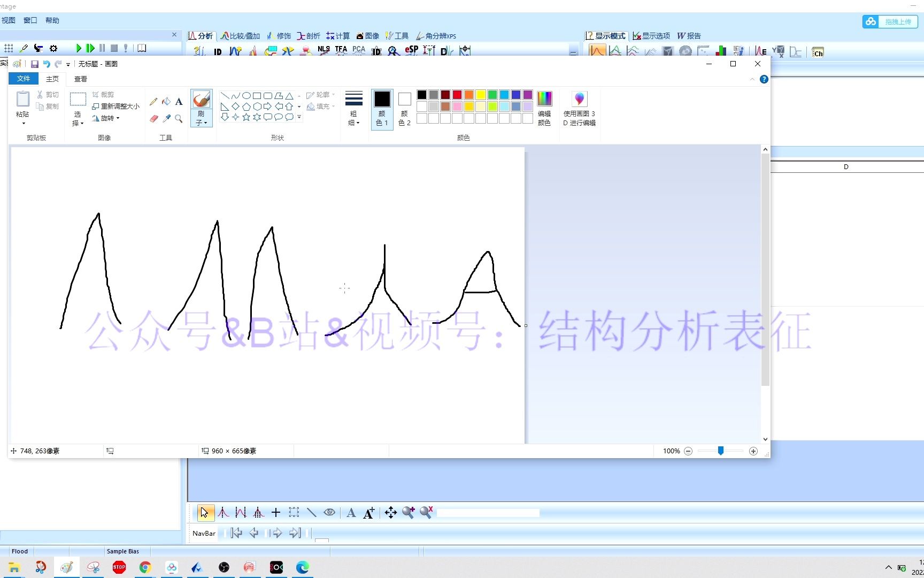The height and width of the screenshot is (578, 924).
Task: Click Display options button
Action: click(x=651, y=36)
